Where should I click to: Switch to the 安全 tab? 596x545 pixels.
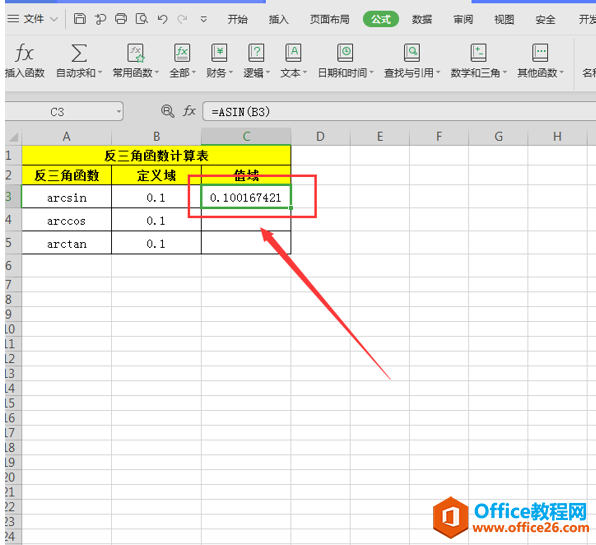point(545,19)
